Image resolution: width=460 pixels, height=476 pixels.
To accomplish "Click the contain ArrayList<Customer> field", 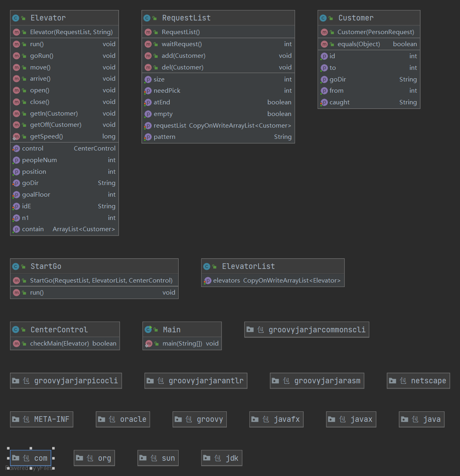I will point(64,229).
